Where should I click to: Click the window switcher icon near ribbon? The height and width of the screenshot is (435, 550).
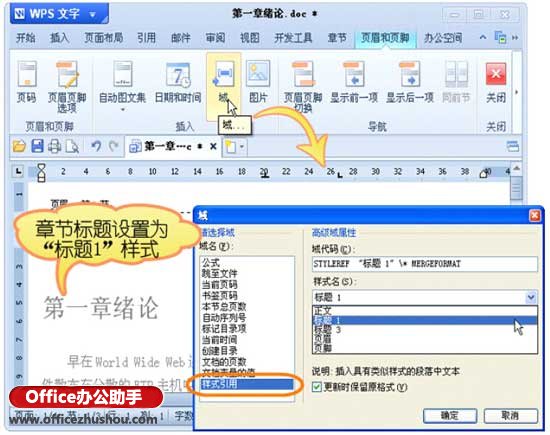click(x=500, y=37)
